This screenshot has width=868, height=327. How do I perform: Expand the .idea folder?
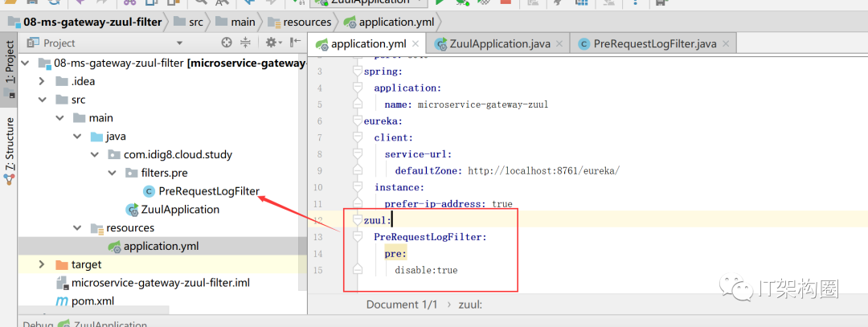(x=42, y=81)
